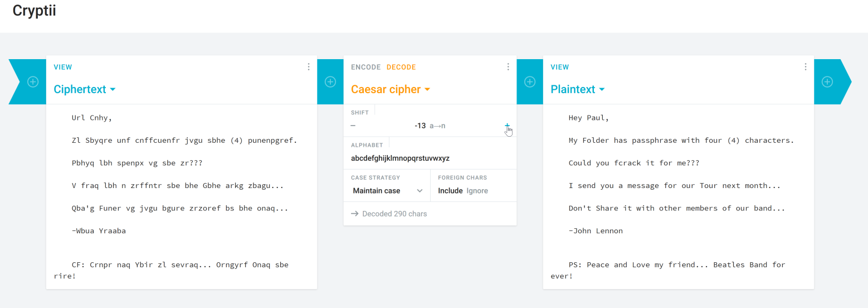The width and height of the screenshot is (868, 308).
Task: Click the add-brick plus icon at far left
Action: [33, 81]
